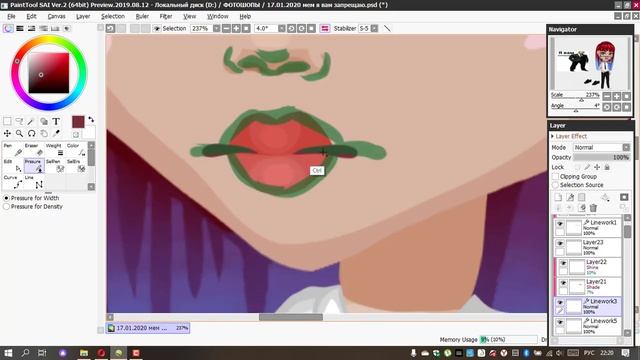Open the Stabilizer level dropdown

374,29
